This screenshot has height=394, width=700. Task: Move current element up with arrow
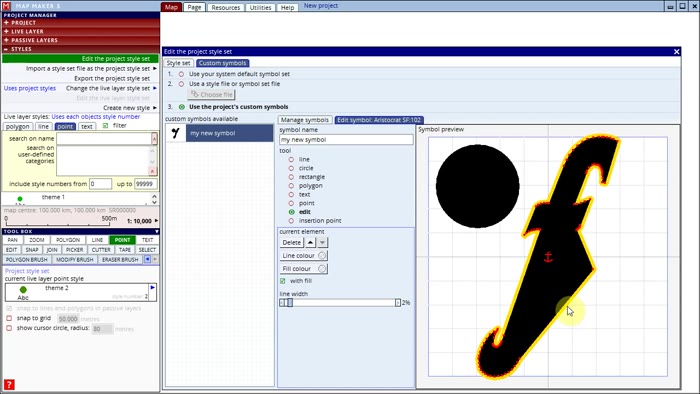click(310, 242)
